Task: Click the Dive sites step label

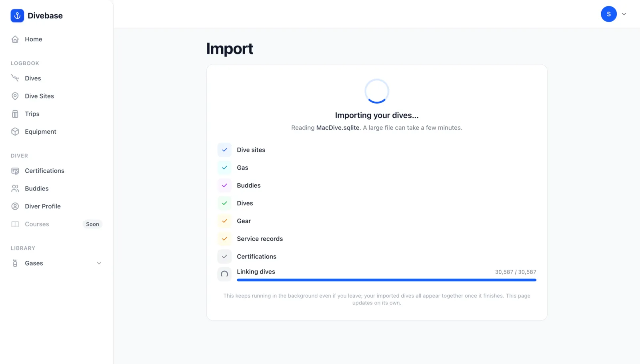Action: click(x=251, y=150)
